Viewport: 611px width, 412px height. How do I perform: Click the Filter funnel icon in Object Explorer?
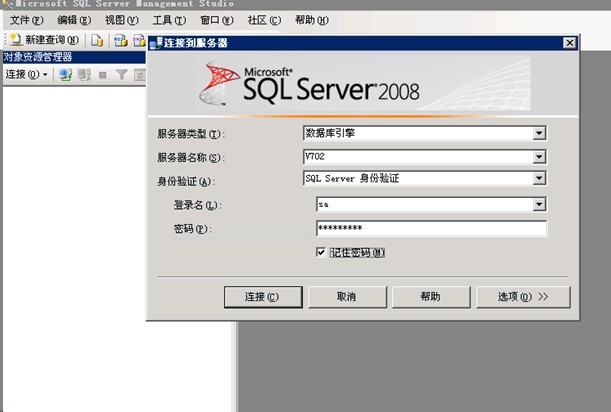pos(122,74)
